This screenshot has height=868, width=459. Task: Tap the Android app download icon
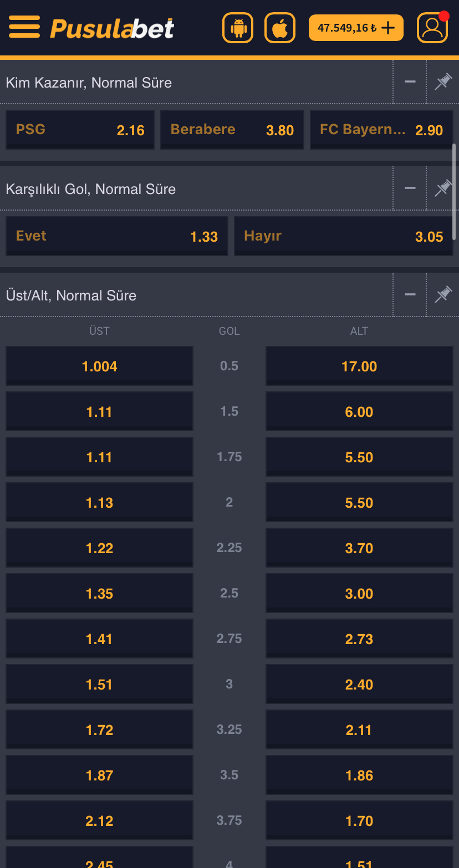[238, 28]
